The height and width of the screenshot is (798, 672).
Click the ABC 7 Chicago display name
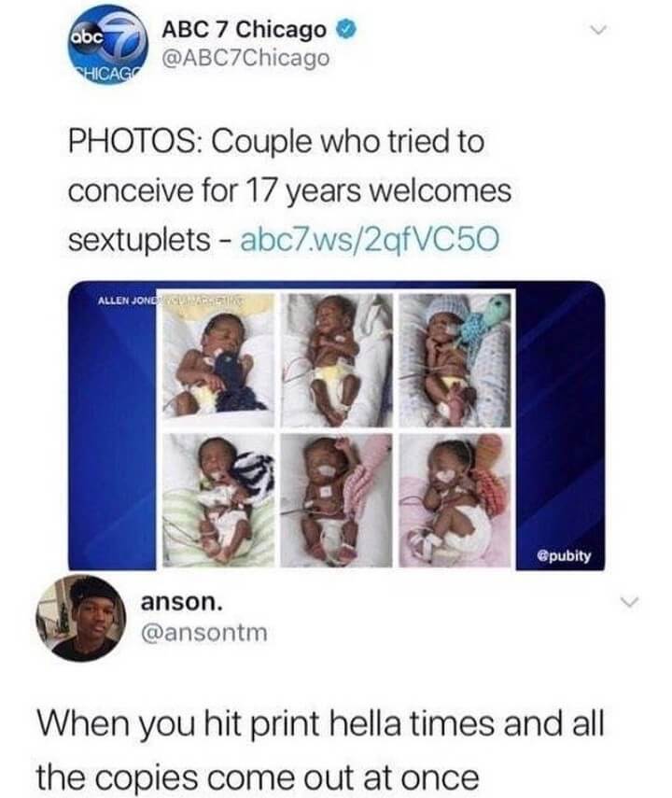[244, 30]
